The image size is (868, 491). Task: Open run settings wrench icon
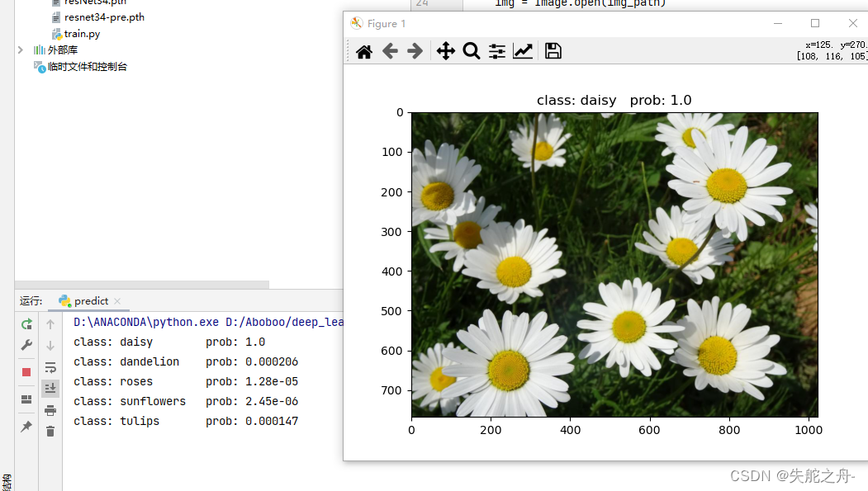(26, 346)
